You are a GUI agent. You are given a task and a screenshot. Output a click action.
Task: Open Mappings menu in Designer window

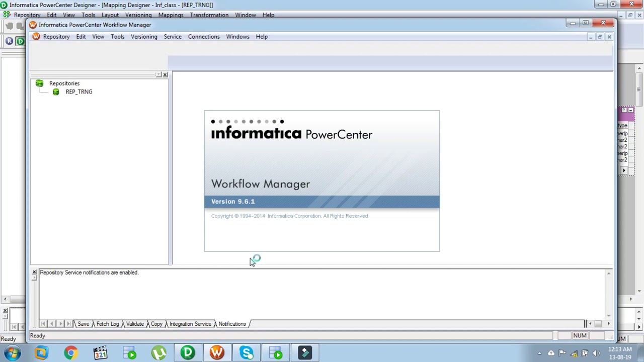171,15
